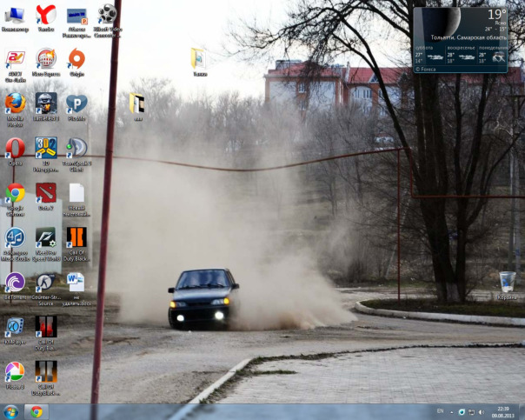Click the 19° current temperature in the gadget

(x=496, y=15)
